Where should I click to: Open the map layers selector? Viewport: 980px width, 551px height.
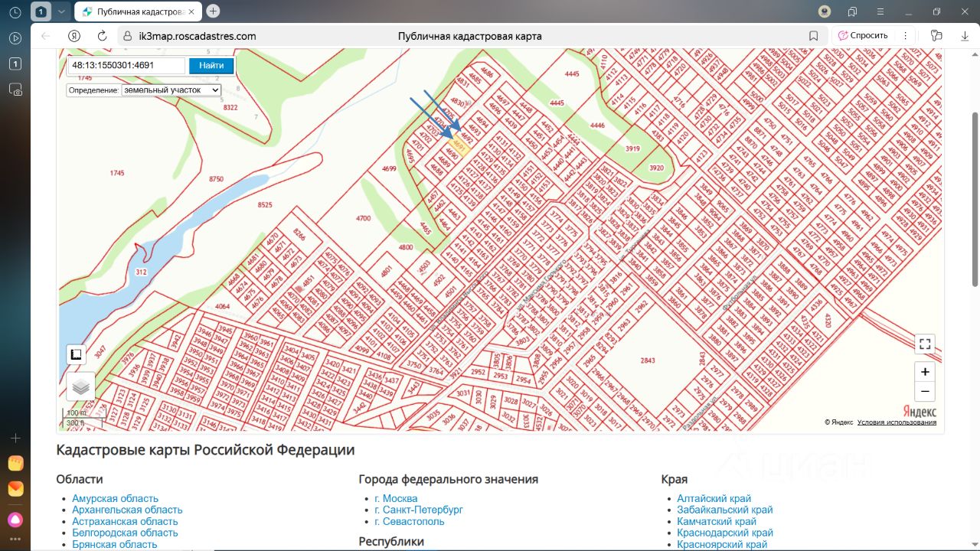tap(80, 386)
